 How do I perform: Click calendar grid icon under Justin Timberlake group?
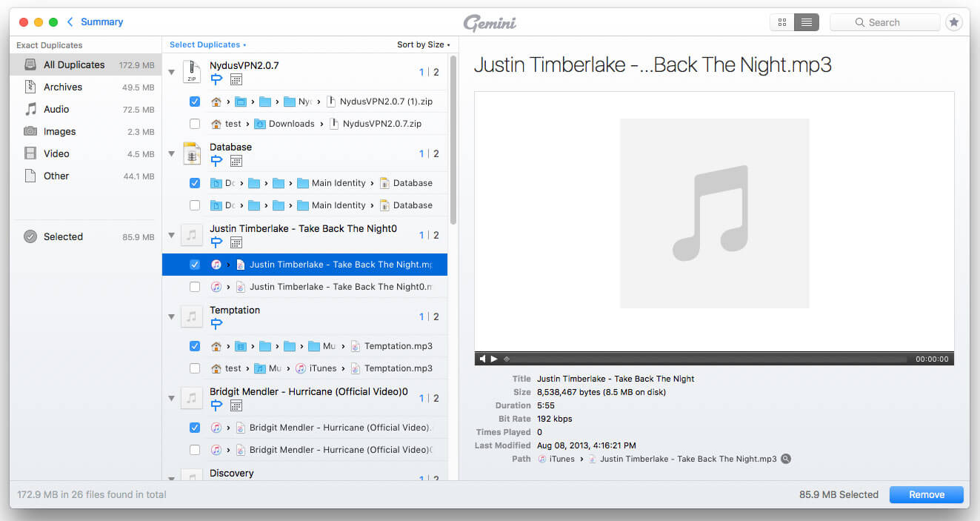(236, 242)
